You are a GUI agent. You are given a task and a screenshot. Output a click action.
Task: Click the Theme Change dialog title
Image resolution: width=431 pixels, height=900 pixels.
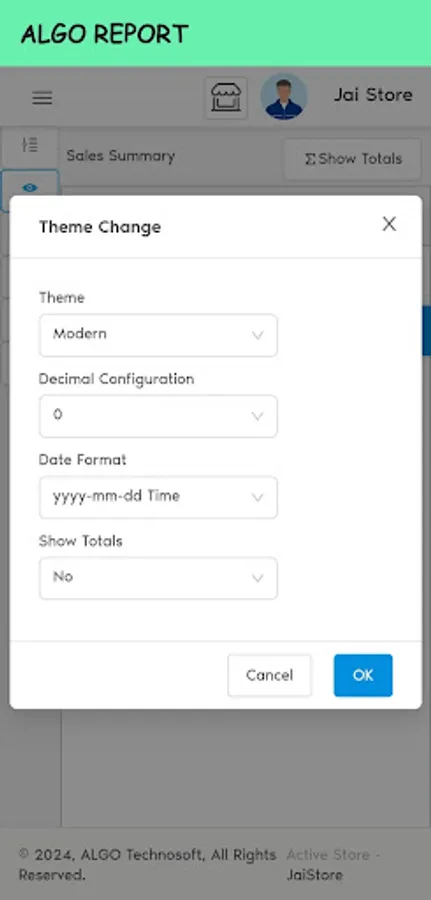click(100, 227)
